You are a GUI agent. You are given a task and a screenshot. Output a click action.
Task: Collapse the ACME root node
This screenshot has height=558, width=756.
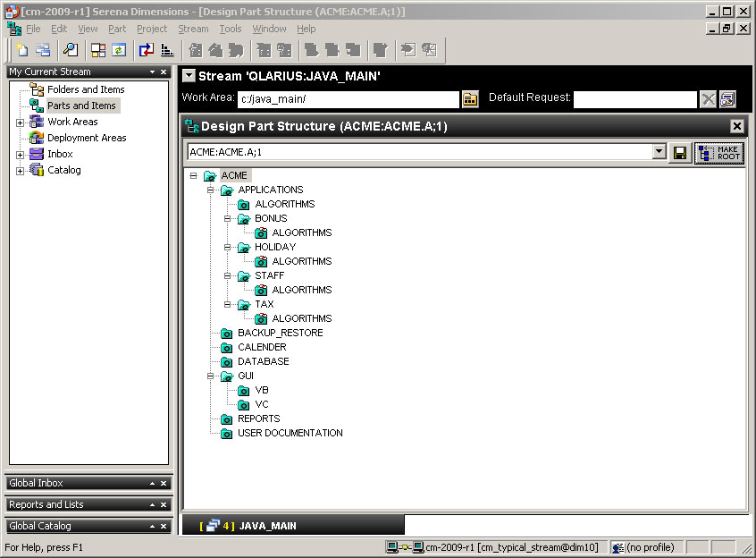coord(193,175)
